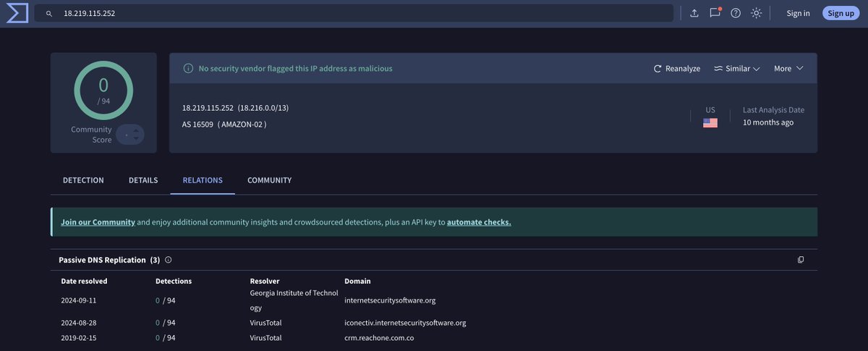The image size is (868, 351).
Task: Click the Date resolved column header
Action: (84, 281)
